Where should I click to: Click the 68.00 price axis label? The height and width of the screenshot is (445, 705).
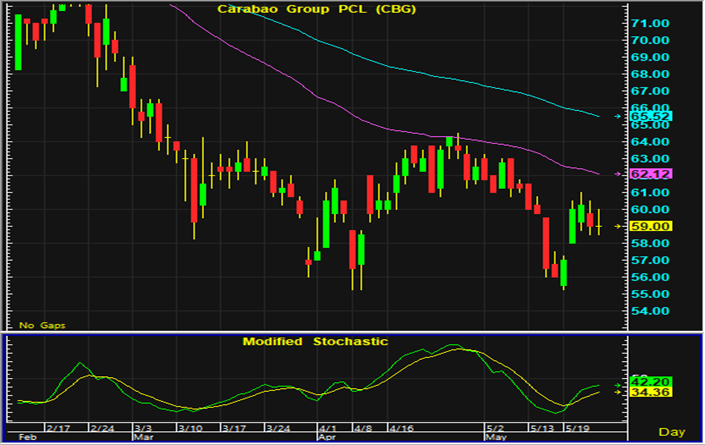(x=650, y=74)
